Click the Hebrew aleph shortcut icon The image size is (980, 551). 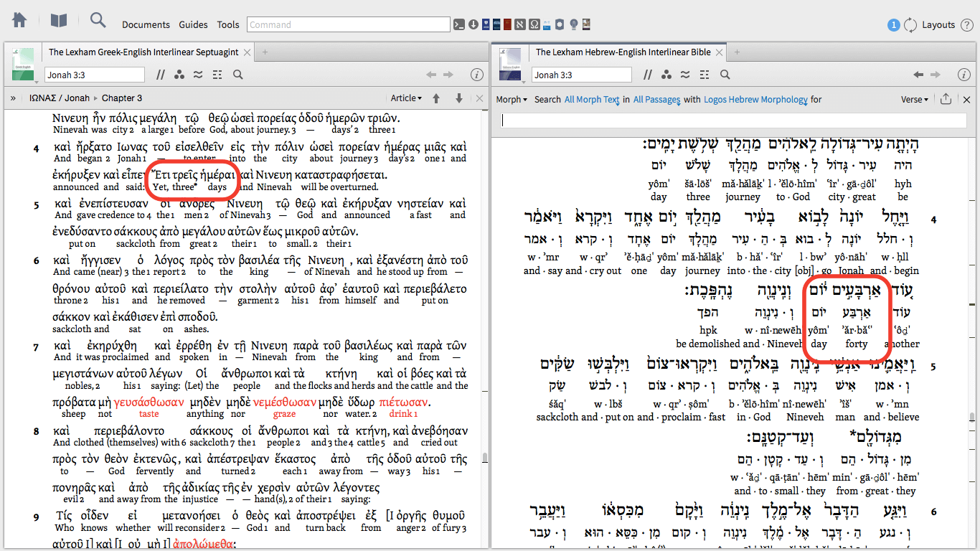(x=520, y=24)
